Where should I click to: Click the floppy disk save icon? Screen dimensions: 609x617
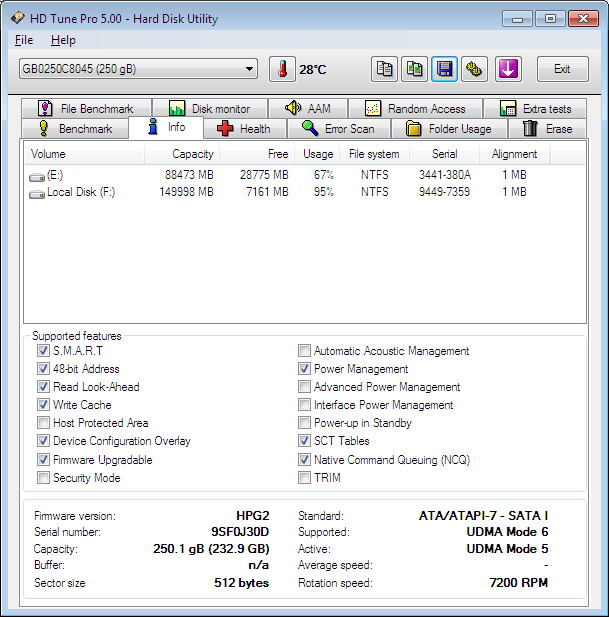point(444,69)
